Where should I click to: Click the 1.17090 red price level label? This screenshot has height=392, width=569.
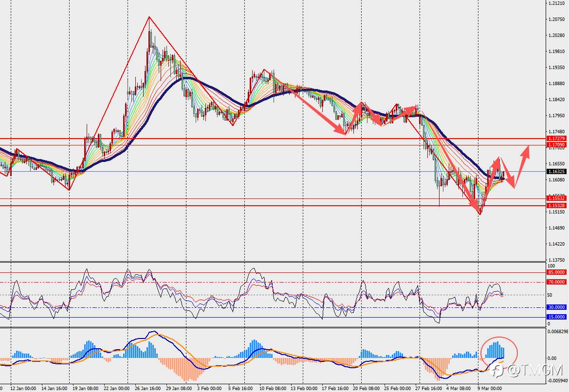[x=556, y=144]
